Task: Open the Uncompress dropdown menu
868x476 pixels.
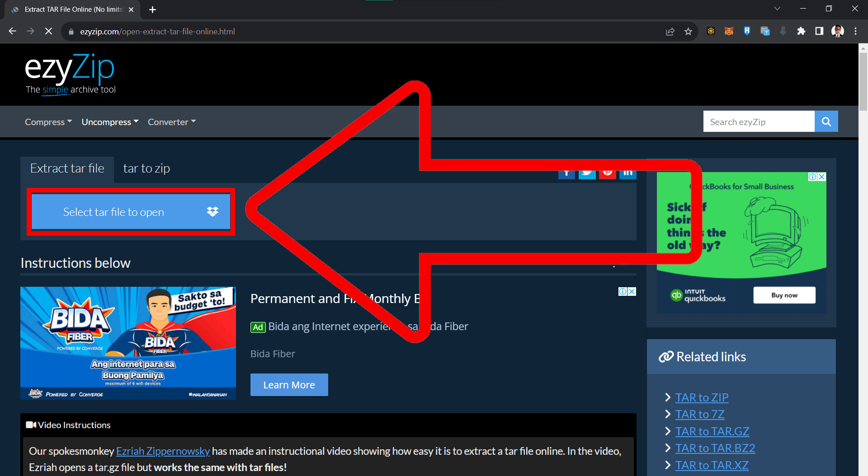Action: (109, 121)
